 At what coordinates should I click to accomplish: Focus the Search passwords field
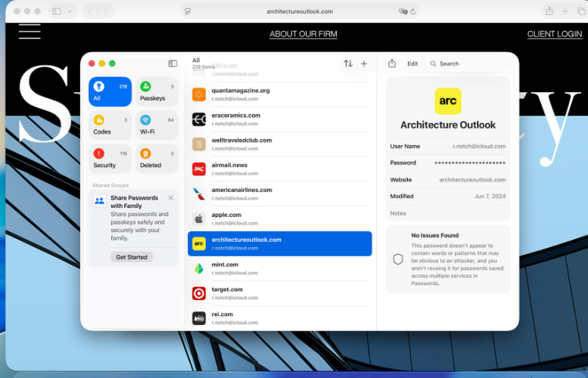click(469, 64)
